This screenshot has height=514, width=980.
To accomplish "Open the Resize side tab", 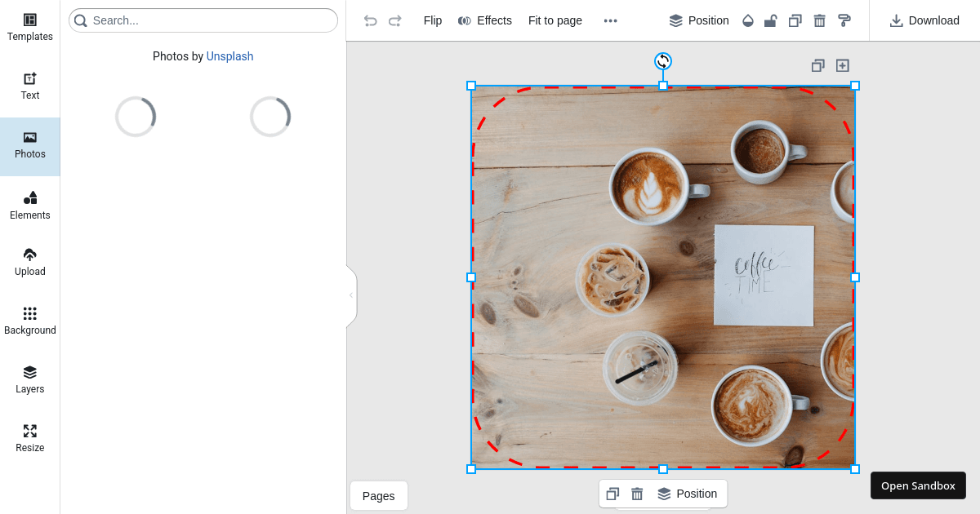I will [30, 439].
